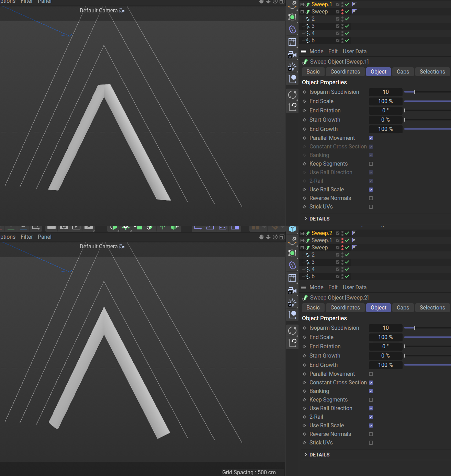Click the Sweep object icon in the Sweep.2 attributes header
The width and height of the screenshot is (451, 476).
pos(305,298)
